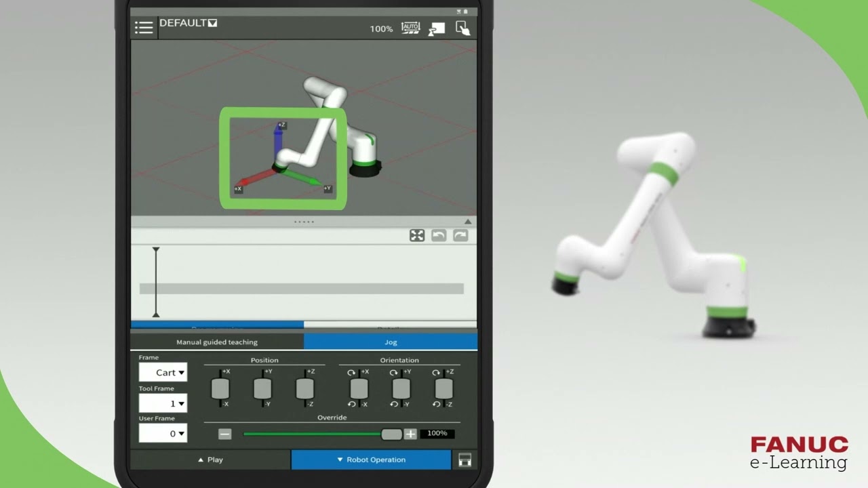Switch to Manual guided teaching tab
The width and height of the screenshot is (868, 488).
click(x=217, y=342)
